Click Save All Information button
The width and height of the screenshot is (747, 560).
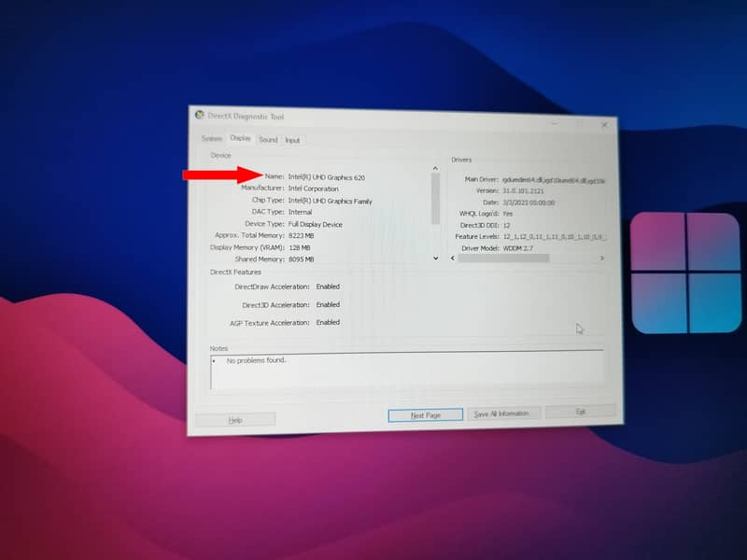501,413
